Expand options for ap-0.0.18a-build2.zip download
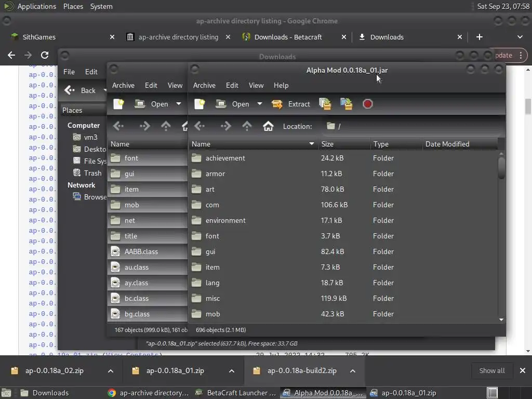The height and width of the screenshot is (399, 532). [x=353, y=371]
